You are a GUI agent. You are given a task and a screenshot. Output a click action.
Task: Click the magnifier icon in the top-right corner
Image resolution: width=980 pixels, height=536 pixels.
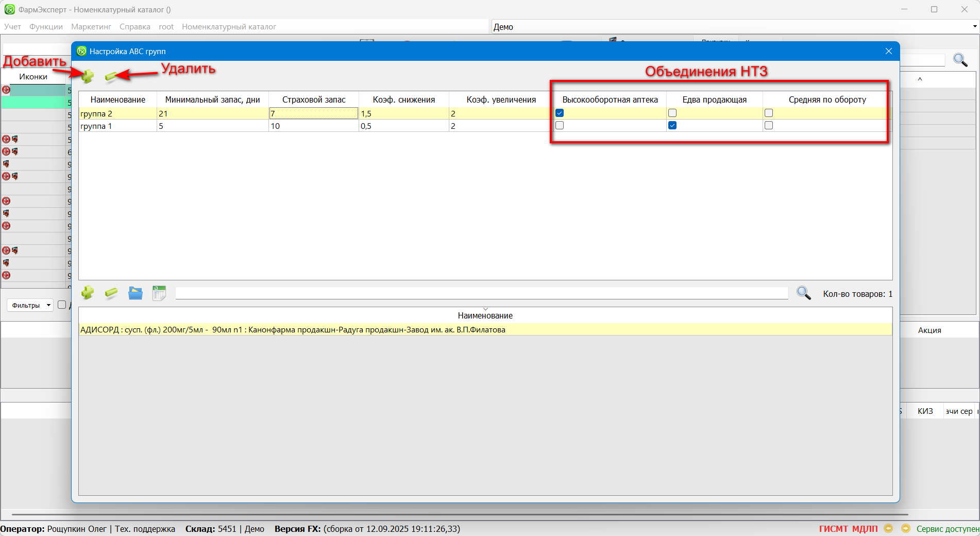click(960, 60)
